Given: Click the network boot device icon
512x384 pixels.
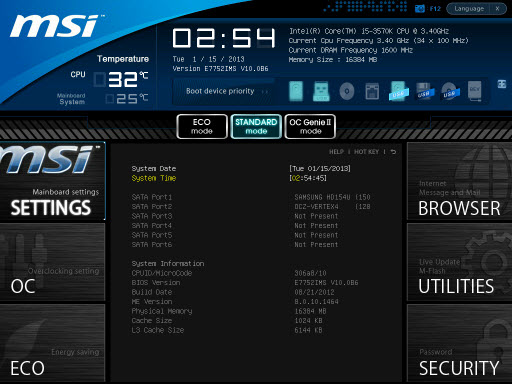Looking at the screenshot, I should tap(372, 91).
